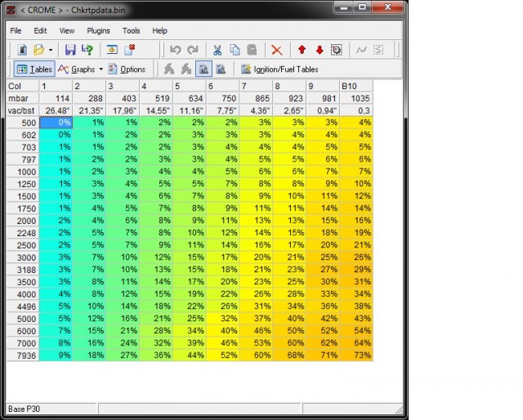
Task: Click the Save As icon with question mark
Action: click(x=87, y=50)
